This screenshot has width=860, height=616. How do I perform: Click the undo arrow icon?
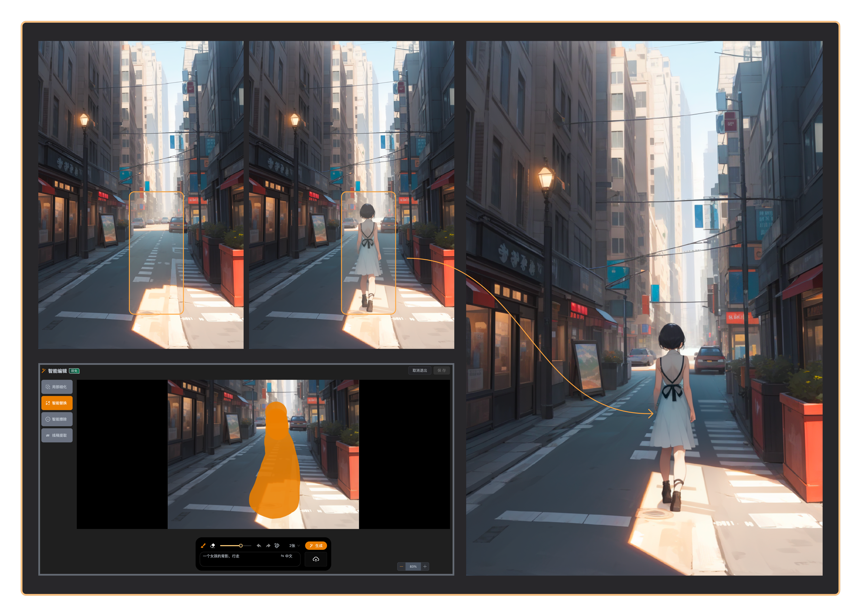pyautogui.click(x=259, y=546)
